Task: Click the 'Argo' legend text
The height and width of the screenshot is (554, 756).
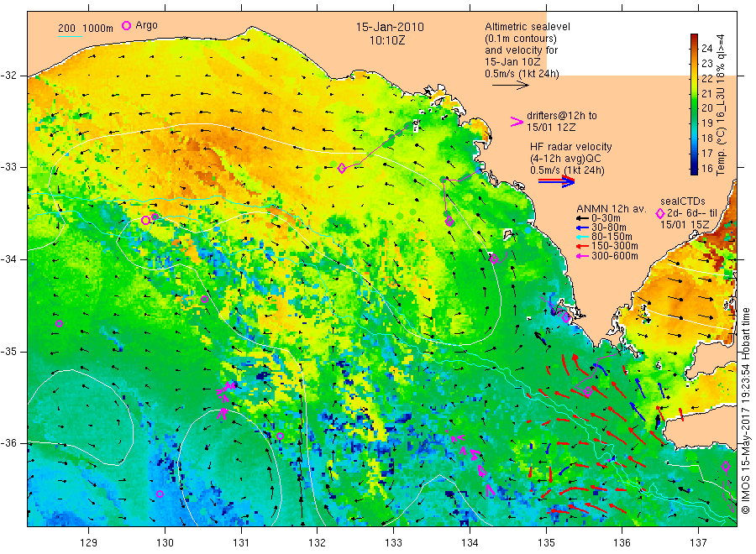Action: click(x=146, y=25)
